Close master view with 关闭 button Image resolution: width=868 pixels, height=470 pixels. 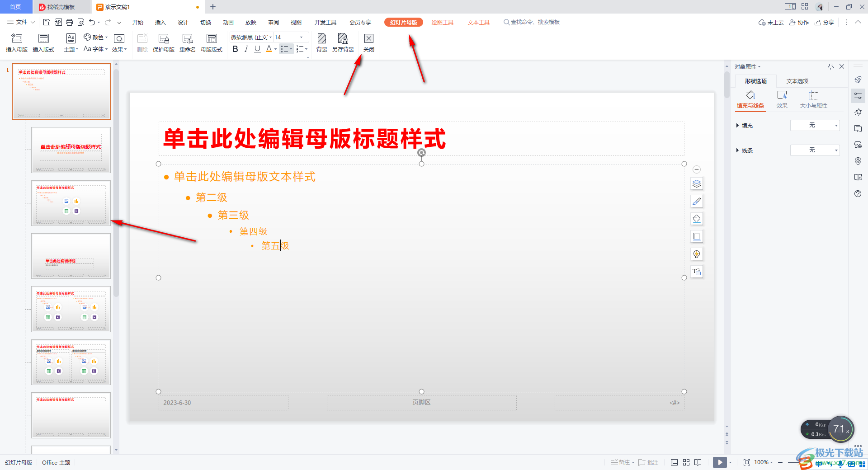pyautogui.click(x=369, y=43)
